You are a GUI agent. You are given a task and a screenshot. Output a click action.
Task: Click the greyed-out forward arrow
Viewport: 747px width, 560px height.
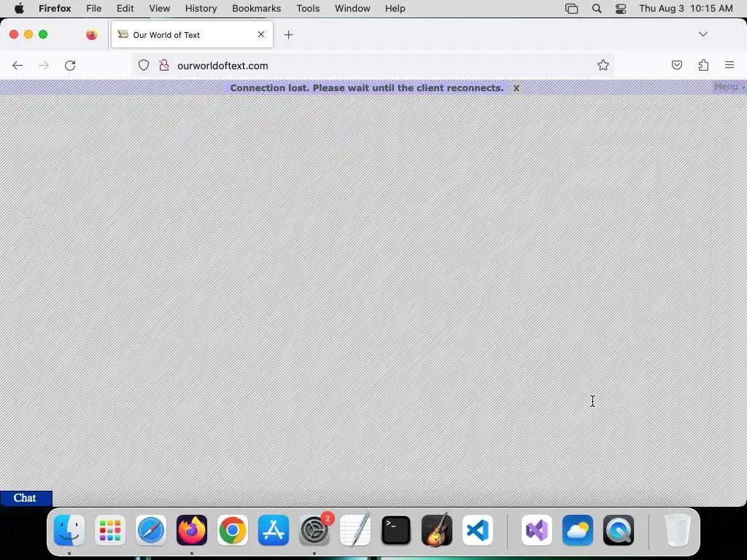coord(44,65)
